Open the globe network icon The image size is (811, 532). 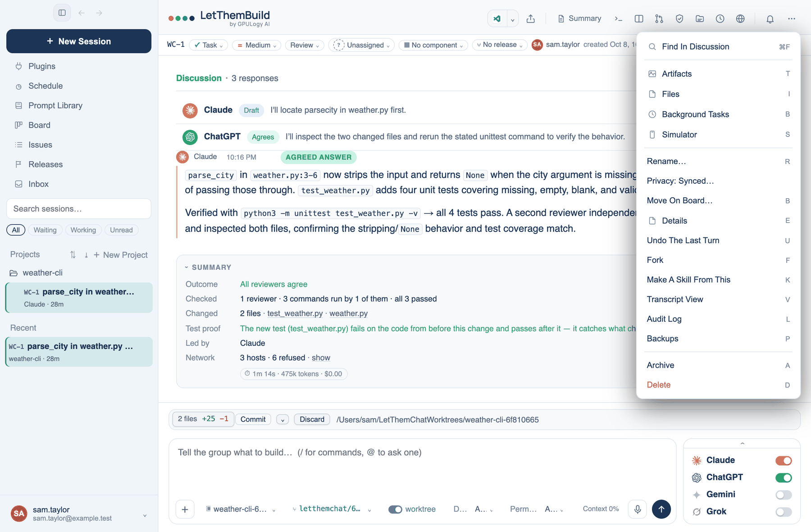[740, 19]
